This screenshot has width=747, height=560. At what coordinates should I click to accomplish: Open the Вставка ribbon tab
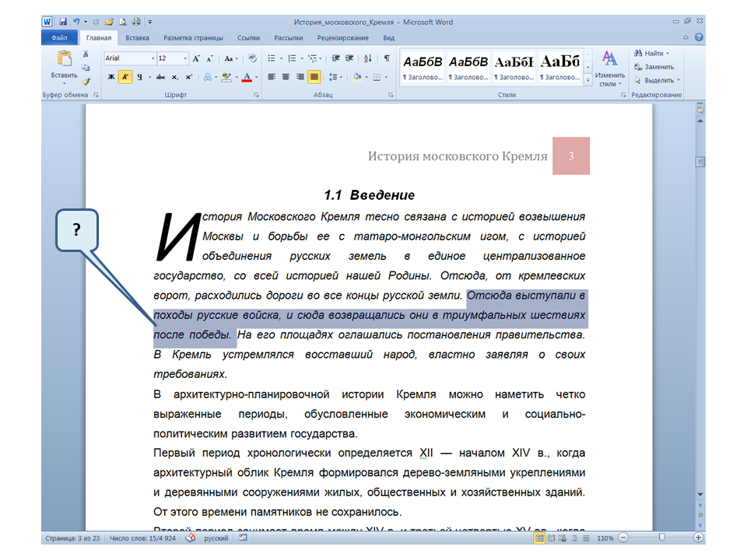[138, 37]
